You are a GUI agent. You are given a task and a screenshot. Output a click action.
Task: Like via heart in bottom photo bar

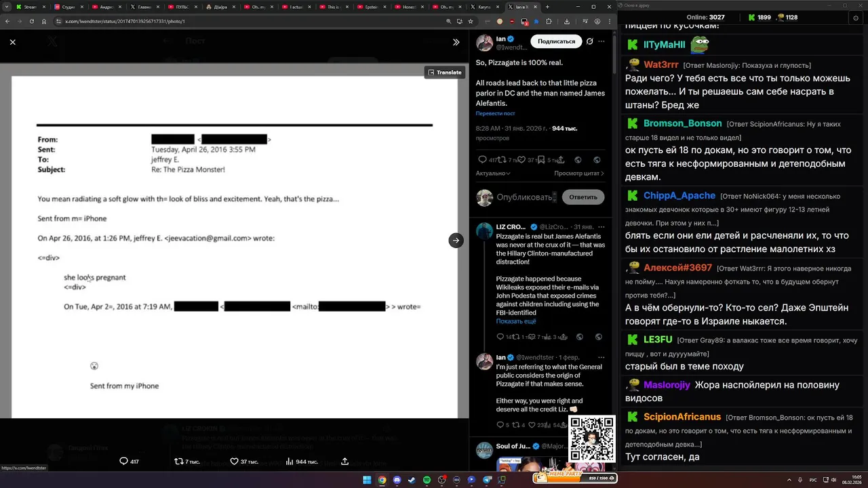point(235,461)
